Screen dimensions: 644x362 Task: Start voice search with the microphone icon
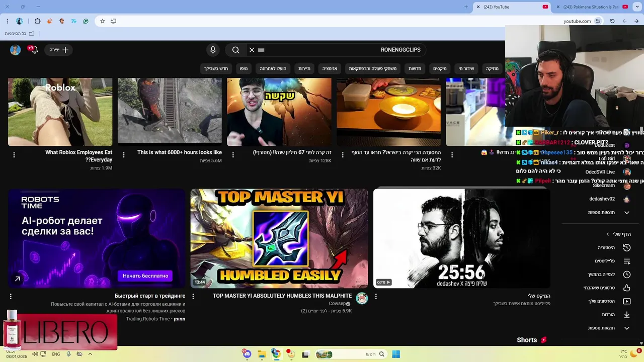click(x=213, y=50)
